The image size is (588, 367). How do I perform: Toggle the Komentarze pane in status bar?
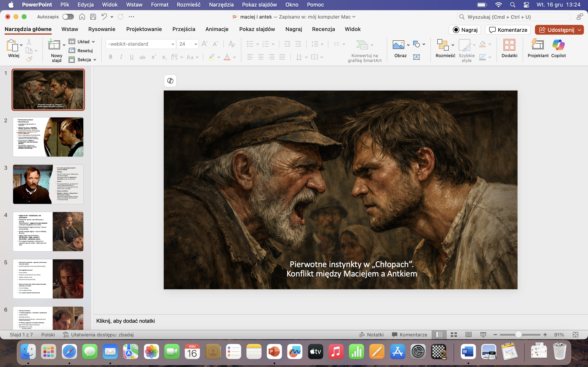click(x=410, y=335)
